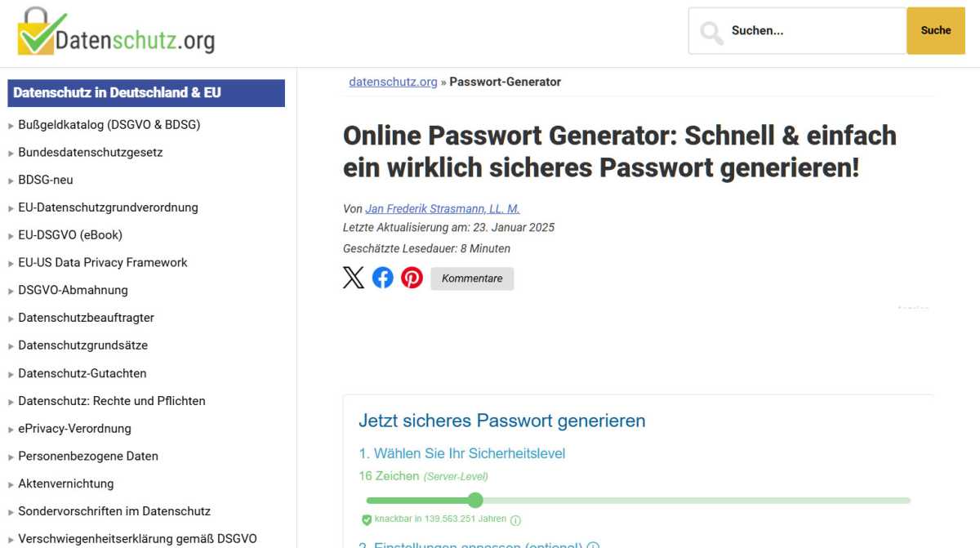Open the datenschutz.org breadcrumb link
Screen dimensions: 980x548
pos(392,82)
